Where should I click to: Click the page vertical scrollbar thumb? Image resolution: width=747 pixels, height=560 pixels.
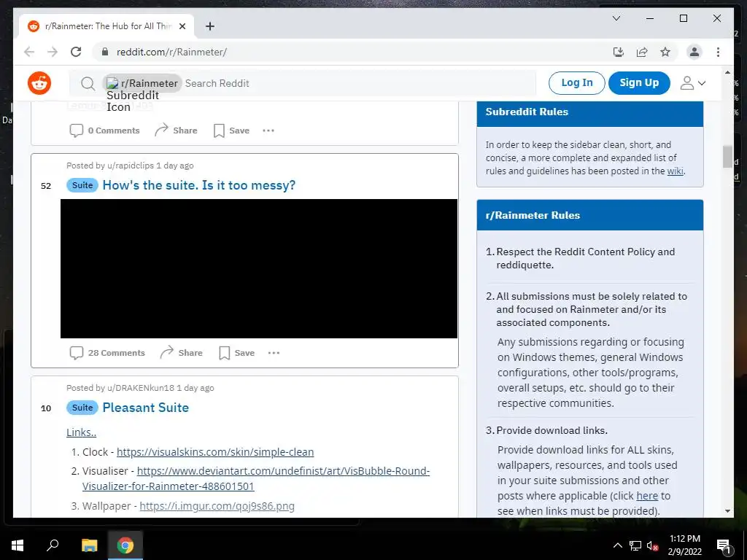(x=727, y=157)
